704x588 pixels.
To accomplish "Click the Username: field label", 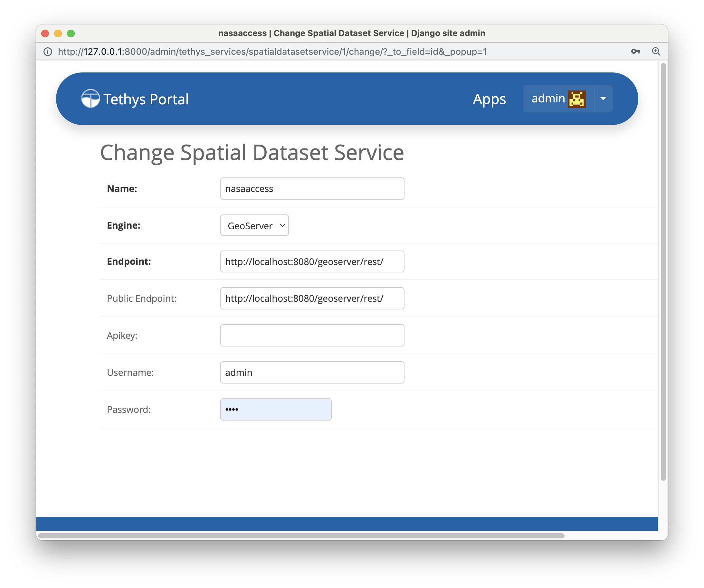I will [x=130, y=373].
